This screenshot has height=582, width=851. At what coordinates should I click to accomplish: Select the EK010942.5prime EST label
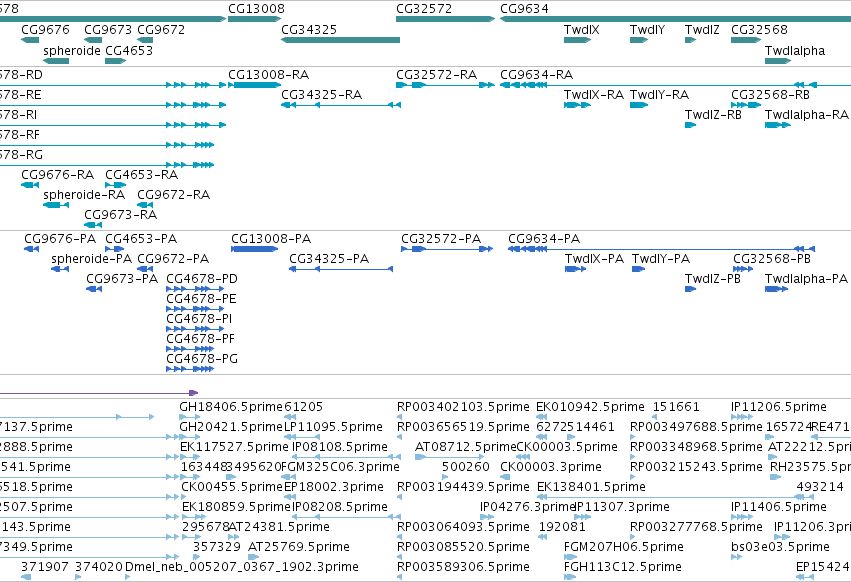click(x=590, y=407)
